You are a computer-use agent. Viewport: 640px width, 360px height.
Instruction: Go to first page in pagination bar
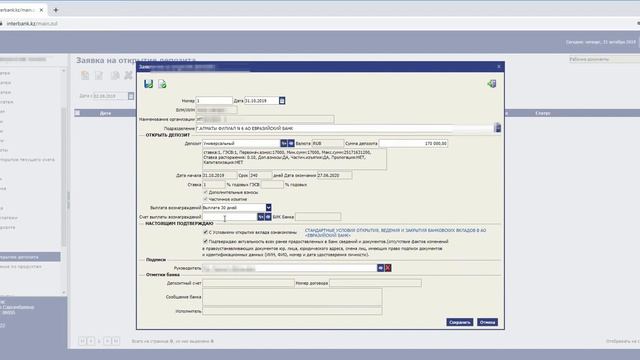point(82,341)
